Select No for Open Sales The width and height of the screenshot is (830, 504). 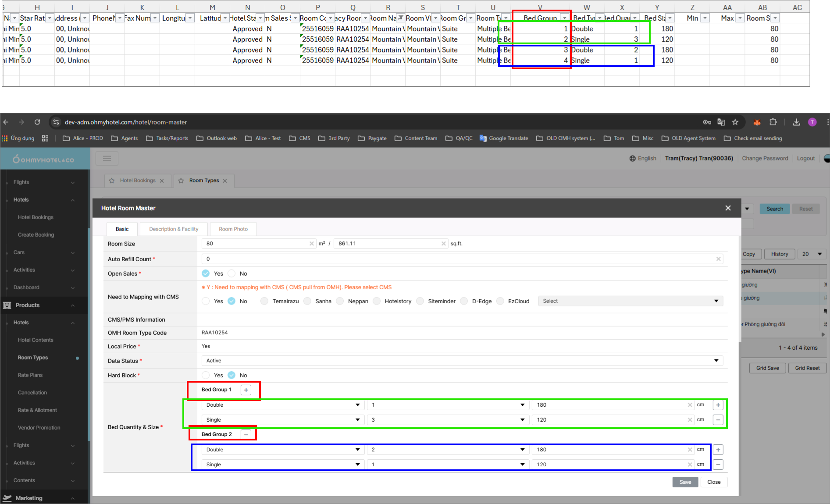[x=232, y=273]
